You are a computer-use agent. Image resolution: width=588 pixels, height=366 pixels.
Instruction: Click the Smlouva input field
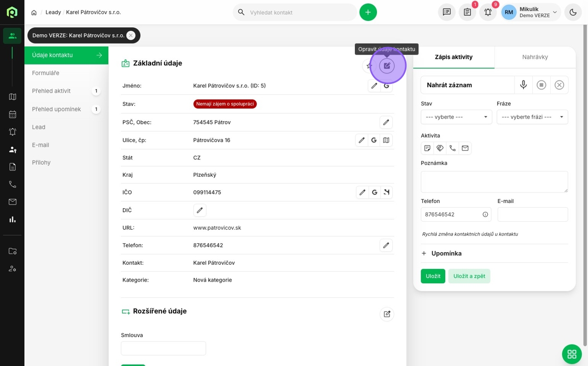tap(163, 348)
